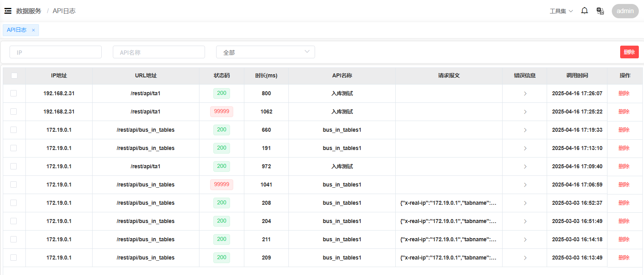Click the 99999 status tag in second row

[x=222, y=112]
